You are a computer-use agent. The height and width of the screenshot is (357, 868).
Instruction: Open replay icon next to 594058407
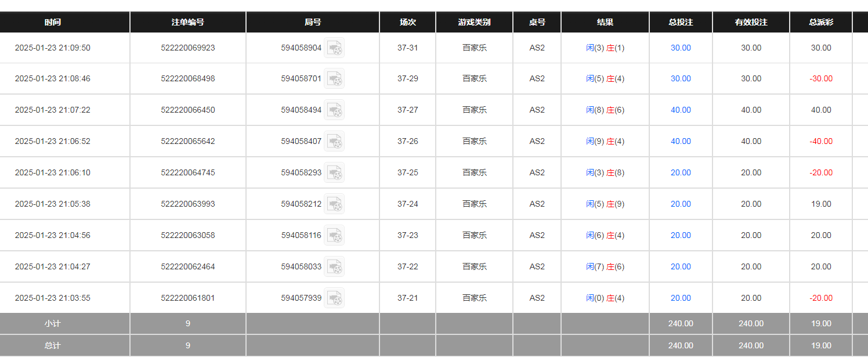pos(334,142)
